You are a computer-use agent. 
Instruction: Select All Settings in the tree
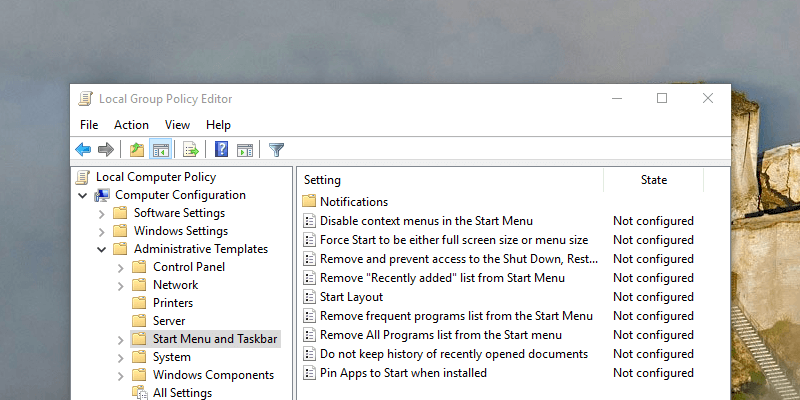182,393
